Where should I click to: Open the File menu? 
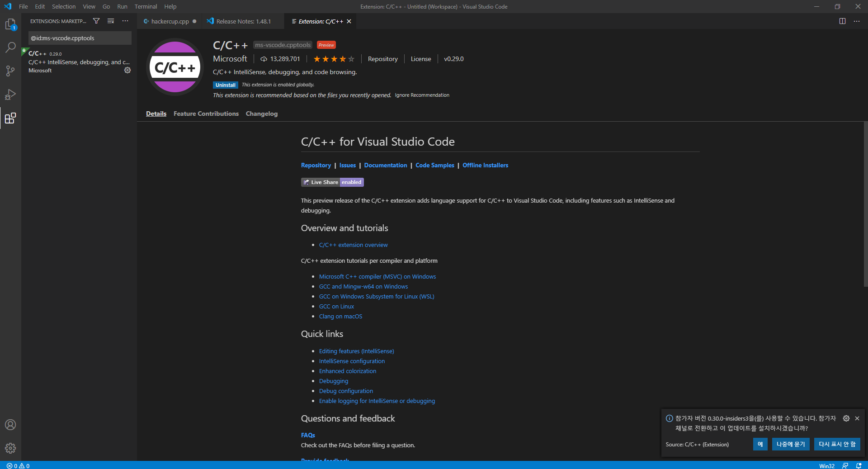pos(24,6)
